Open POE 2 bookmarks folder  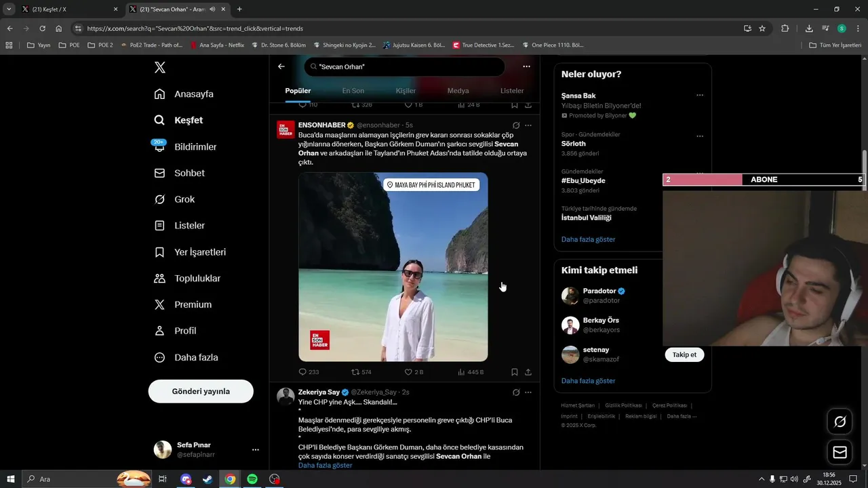coord(100,45)
